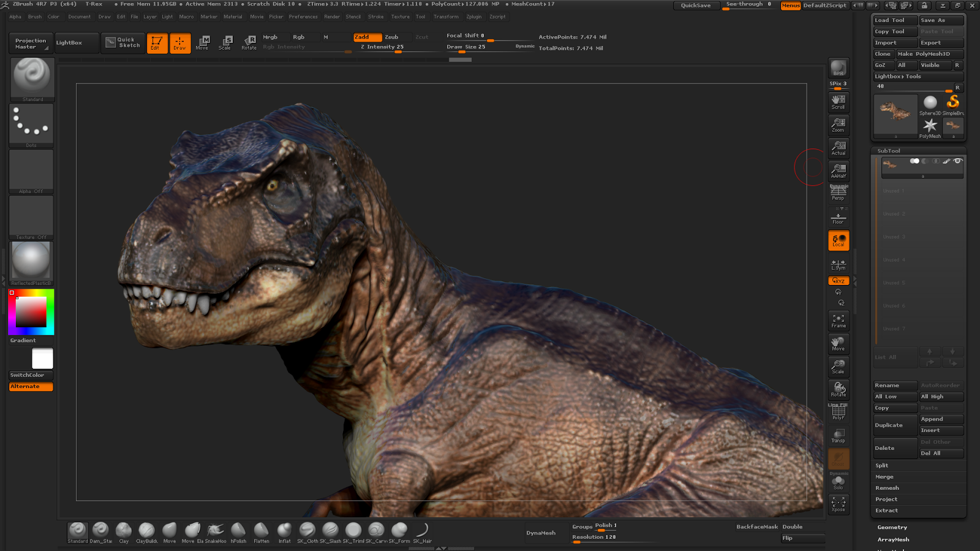Activate the Xpose icon

tap(838, 504)
